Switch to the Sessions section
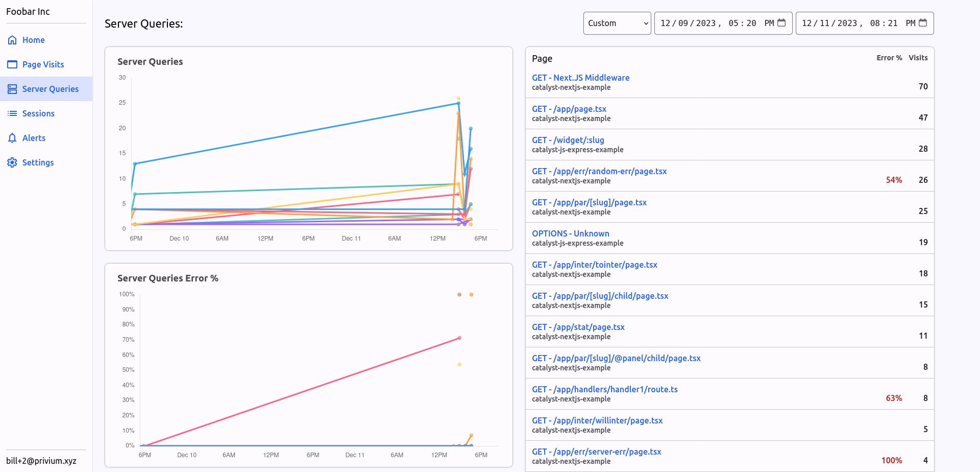The height and width of the screenshot is (472, 980). coord(38,113)
